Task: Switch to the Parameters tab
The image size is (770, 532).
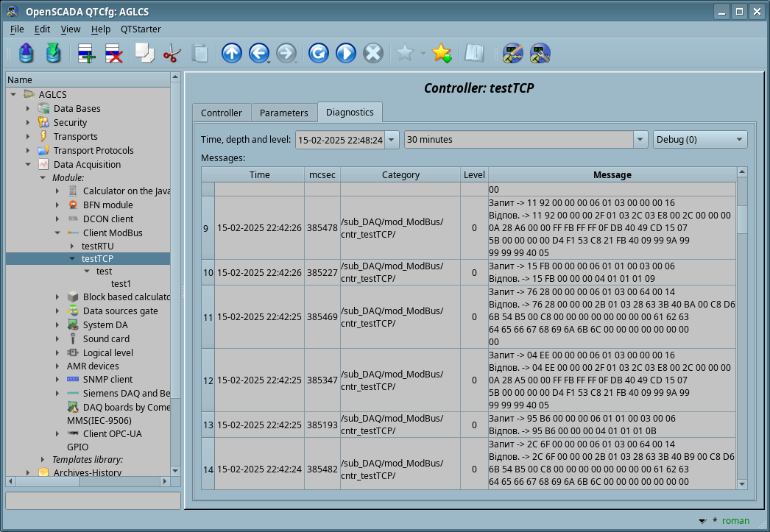Action: [283, 113]
